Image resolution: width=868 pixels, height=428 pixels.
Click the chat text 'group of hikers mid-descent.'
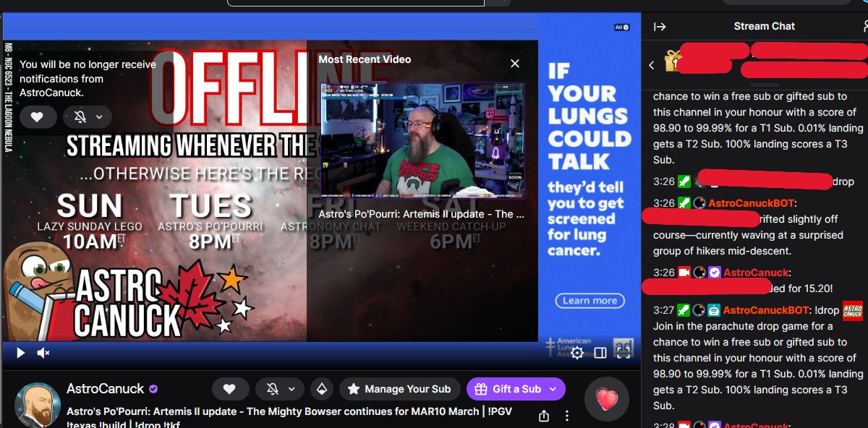click(723, 251)
